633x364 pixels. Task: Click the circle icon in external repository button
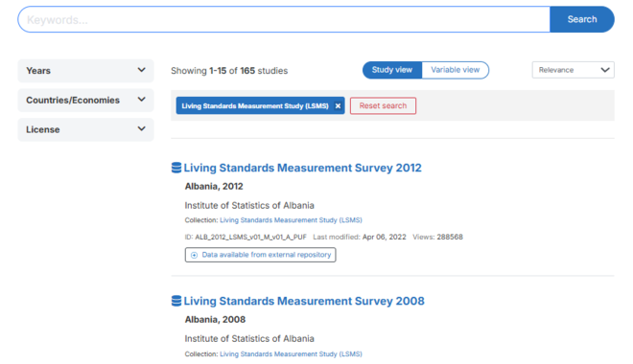pos(194,255)
